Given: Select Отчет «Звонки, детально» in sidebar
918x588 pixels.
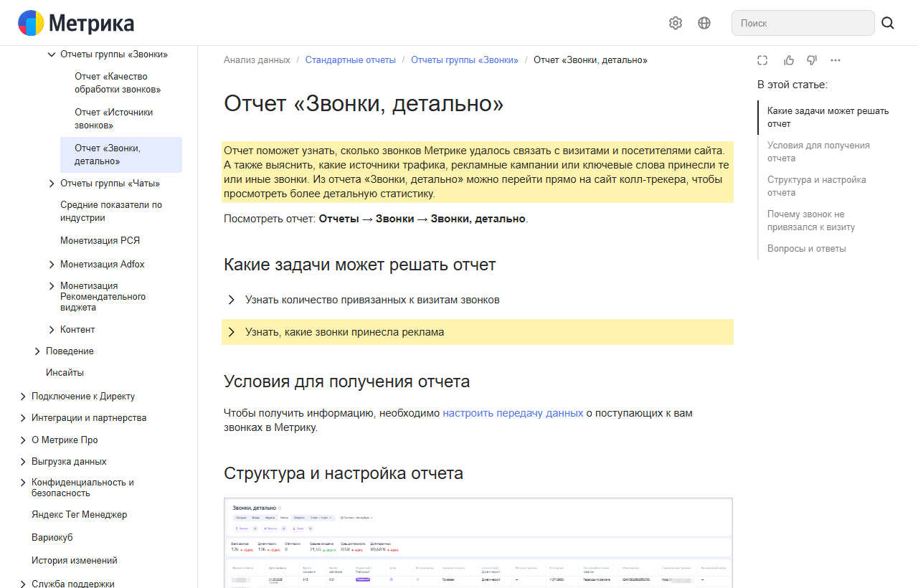Looking at the screenshot, I should 121,155.
